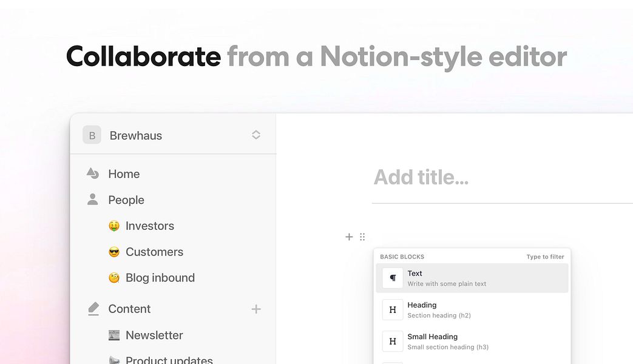Screen dimensions: 633x364
Task: Click the Brewhaus workspace name
Action: coord(136,136)
